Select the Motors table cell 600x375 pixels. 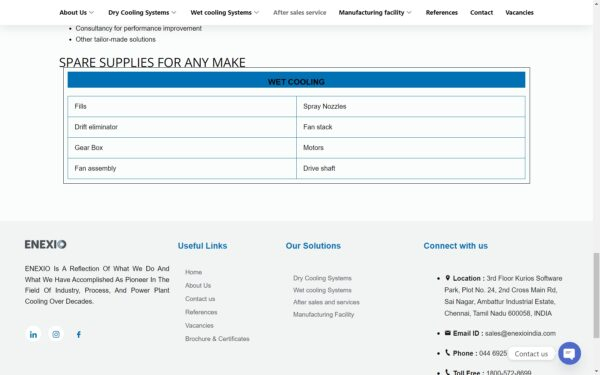[x=411, y=148]
